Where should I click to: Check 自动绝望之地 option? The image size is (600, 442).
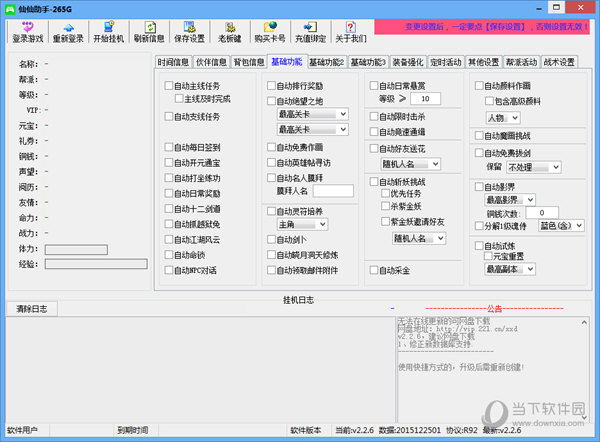(x=271, y=101)
